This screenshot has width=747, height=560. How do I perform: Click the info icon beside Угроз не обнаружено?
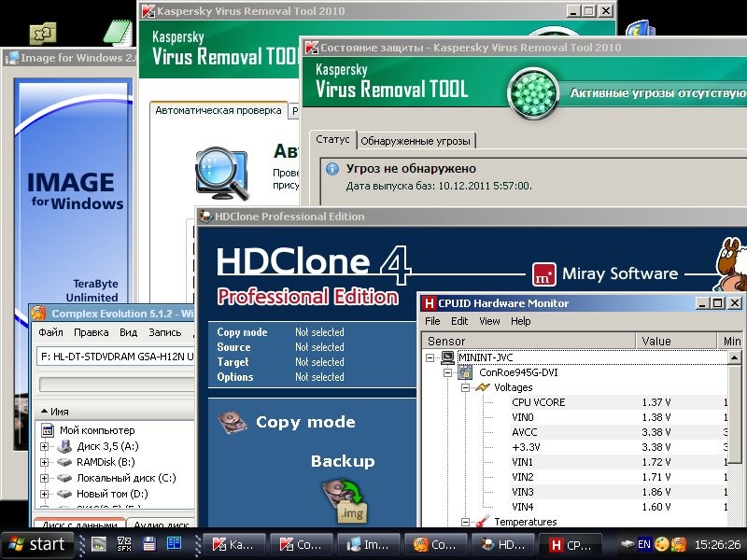point(332,169)
